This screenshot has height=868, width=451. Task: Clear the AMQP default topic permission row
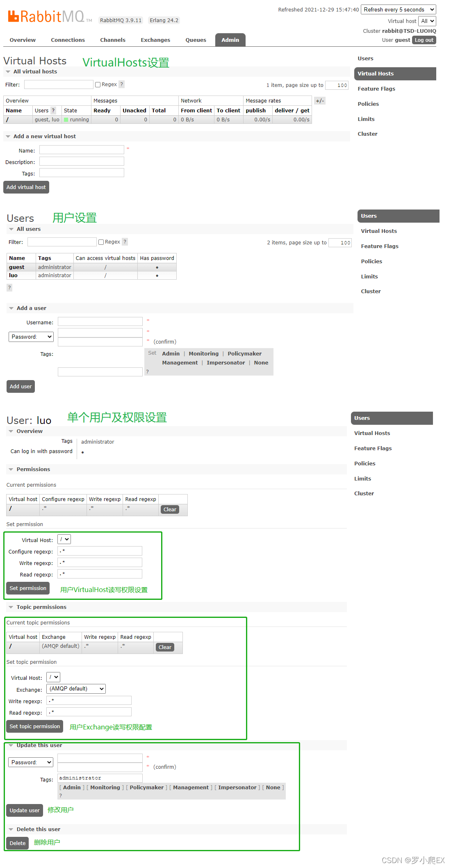[x=165, y=647]
